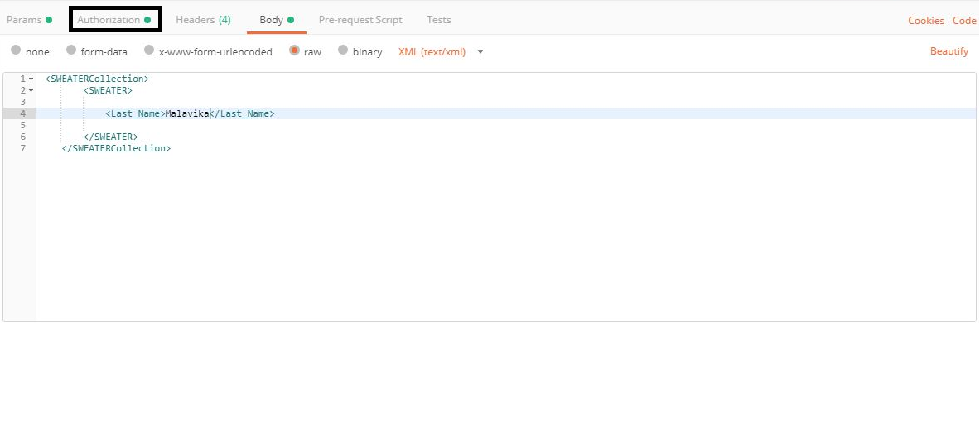
Task: Click the Code link
Action: 964,21
